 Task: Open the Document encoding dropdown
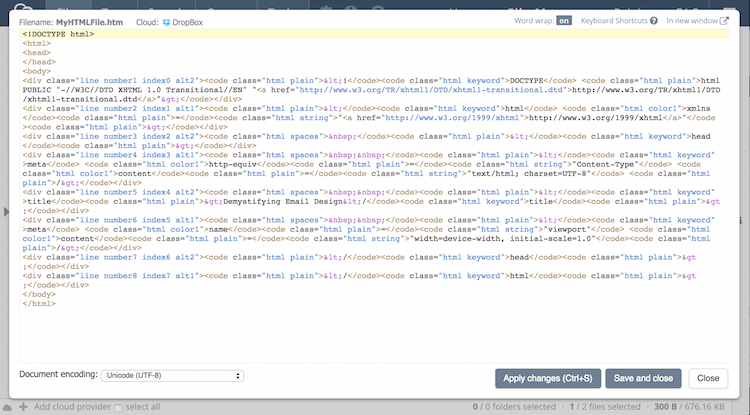pyautogui.click(x=172, y=375)
